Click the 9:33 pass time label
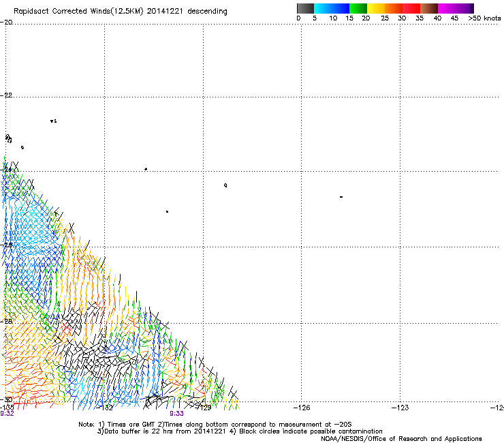504x443 pixels. [x=176, y=414]
